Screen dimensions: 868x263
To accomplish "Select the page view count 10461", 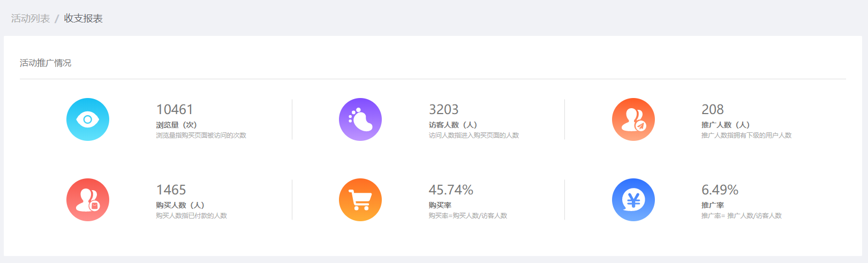I will (x=175, y=109).
